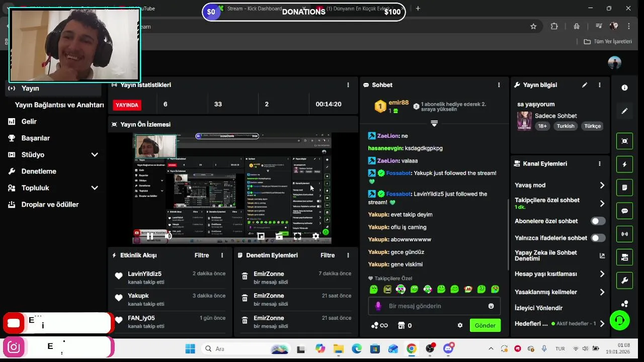Viewport: 644px width, 362px height.
Task: Open File Explorer from the taskbar
Action: [338, 348]
